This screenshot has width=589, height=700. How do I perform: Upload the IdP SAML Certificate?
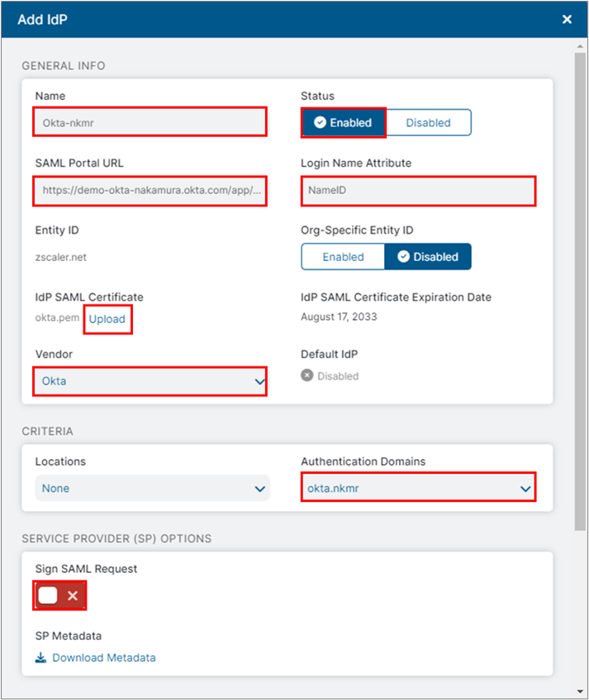[x=107, y=319]
